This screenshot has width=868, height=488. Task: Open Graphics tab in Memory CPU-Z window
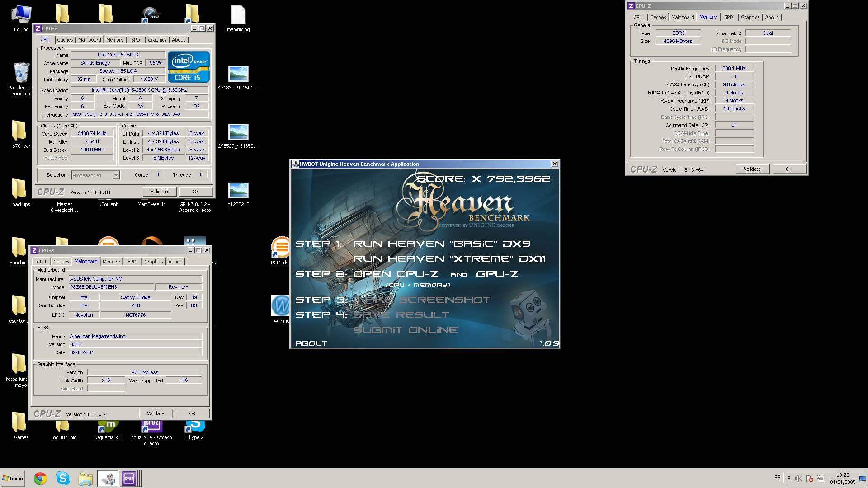(750, 17)
